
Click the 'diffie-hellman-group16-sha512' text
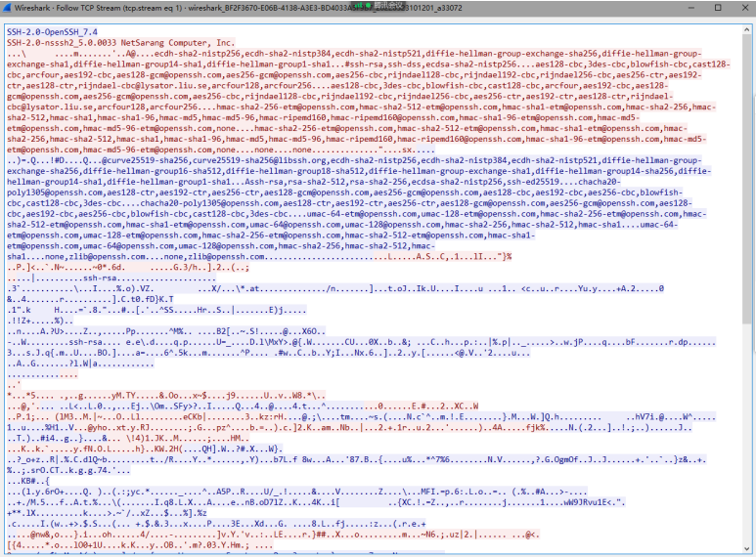click(153, 171)
